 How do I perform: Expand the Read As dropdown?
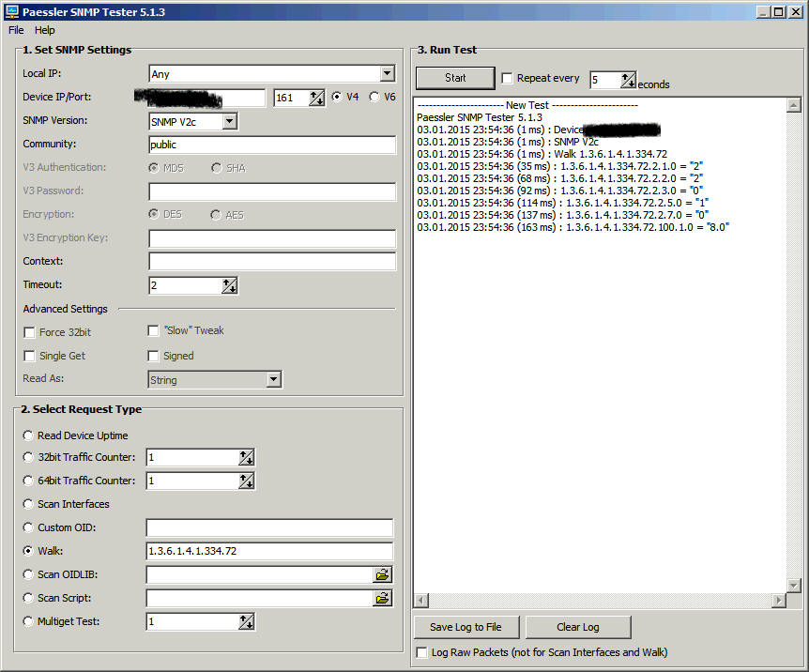(x=273, y=380)
